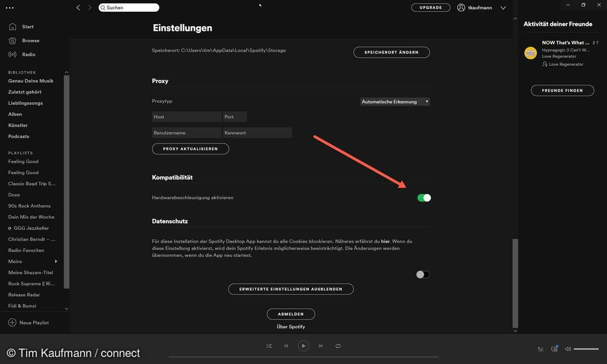Click the Browse icon in sidebar

[x=12, y=40]
